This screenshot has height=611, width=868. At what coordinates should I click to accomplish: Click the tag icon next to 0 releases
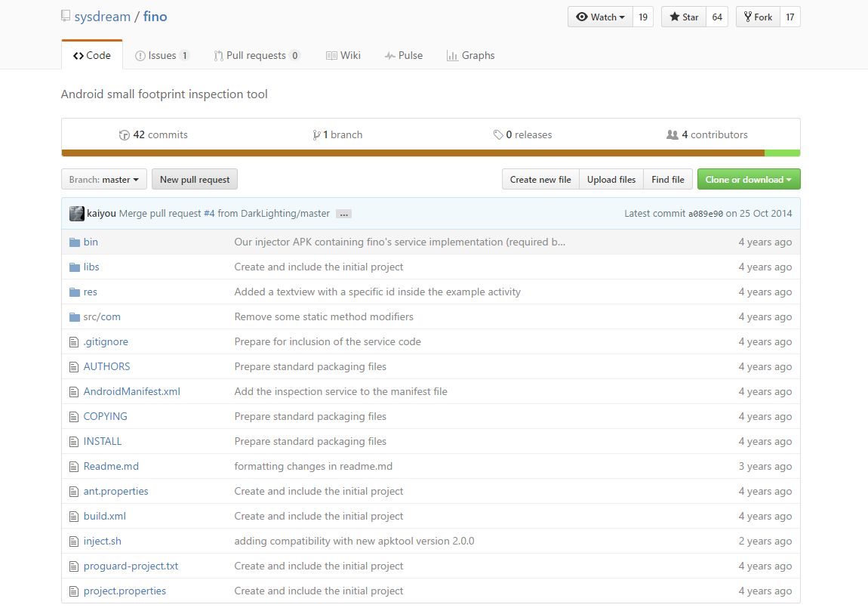498,134
